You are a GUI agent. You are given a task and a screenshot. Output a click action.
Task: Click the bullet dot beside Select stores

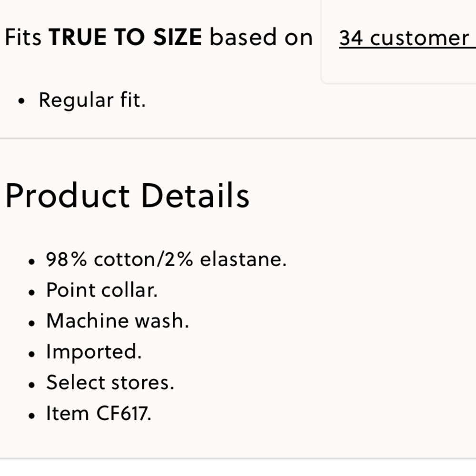tap(31, 385)
